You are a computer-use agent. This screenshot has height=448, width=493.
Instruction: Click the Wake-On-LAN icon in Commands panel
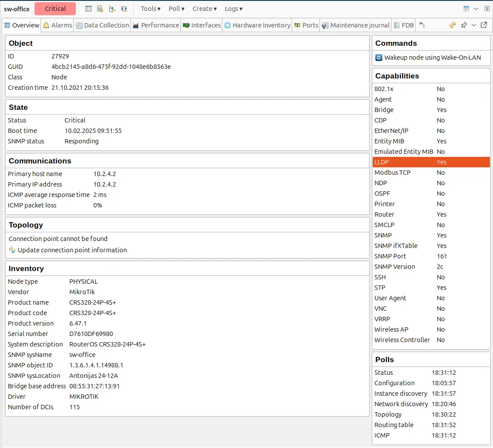pos(378,58)
